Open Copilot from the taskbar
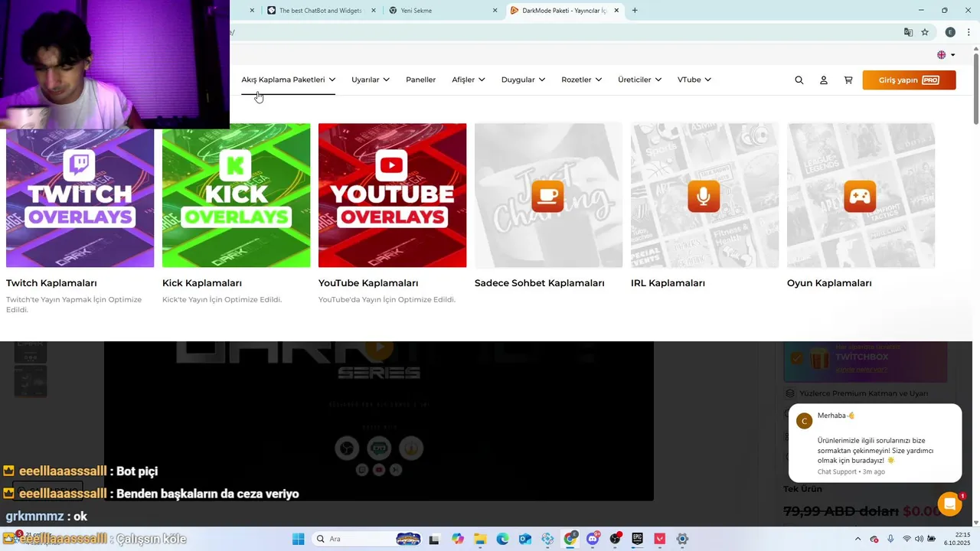Screen dimensions: 980x551 (x=457, y=539)
